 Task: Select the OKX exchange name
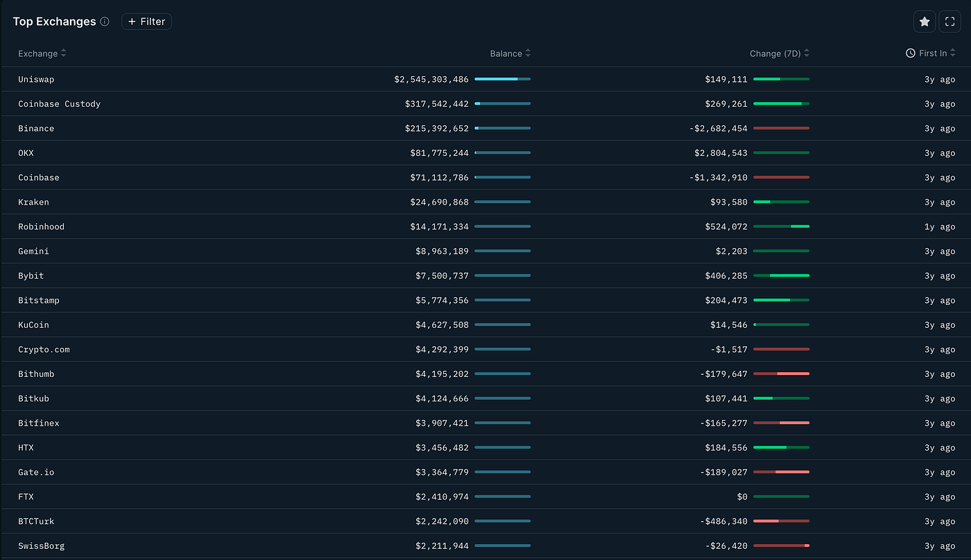click(x=26, y=153)
